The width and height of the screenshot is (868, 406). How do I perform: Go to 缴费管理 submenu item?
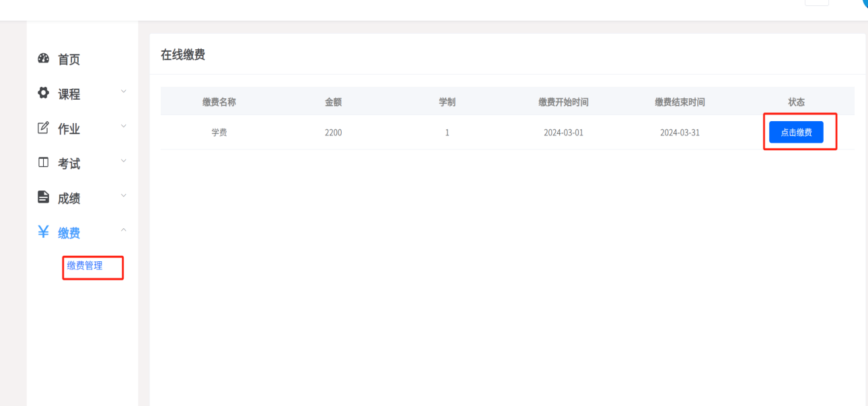(x=85, y=266)
